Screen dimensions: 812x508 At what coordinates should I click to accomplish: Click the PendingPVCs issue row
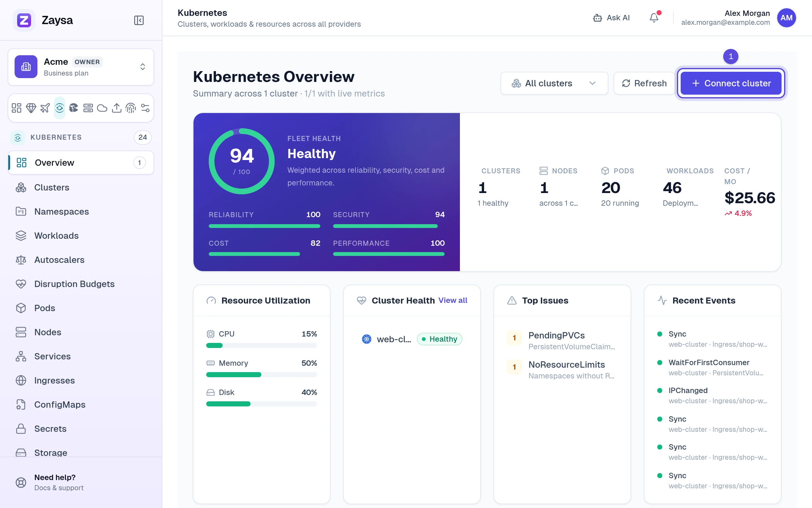tap(562, 341)
